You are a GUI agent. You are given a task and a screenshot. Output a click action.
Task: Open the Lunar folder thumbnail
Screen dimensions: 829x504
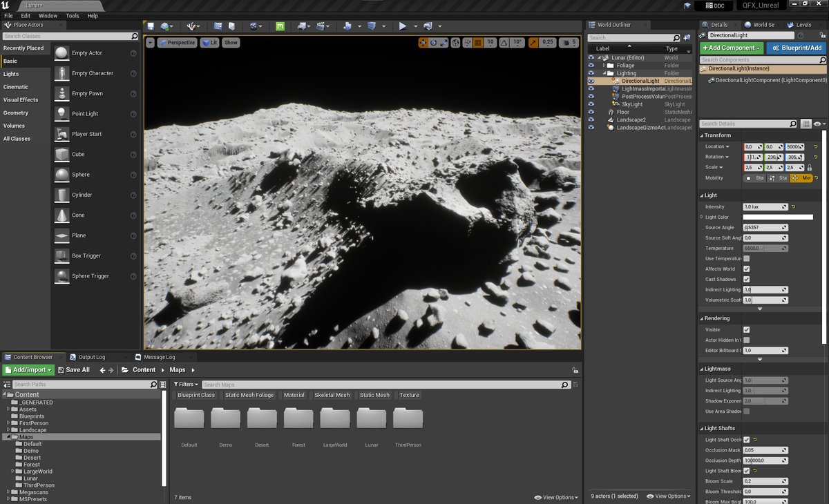click(x=372, y=418)
